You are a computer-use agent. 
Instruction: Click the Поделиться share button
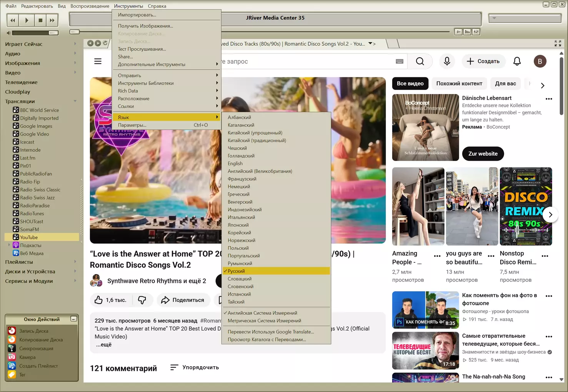(183, 300)
